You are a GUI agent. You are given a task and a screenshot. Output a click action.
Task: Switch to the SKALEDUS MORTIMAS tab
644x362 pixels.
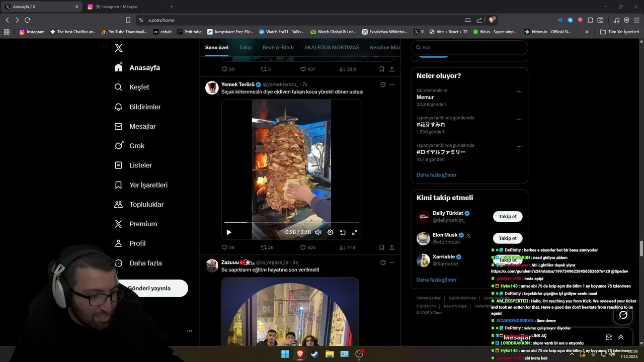point(332,47)
